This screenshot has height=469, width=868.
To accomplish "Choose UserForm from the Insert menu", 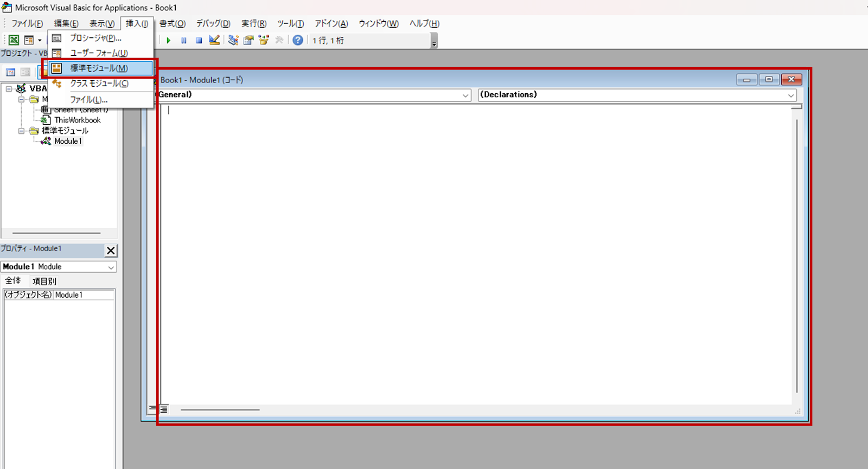I will (100, 53).
